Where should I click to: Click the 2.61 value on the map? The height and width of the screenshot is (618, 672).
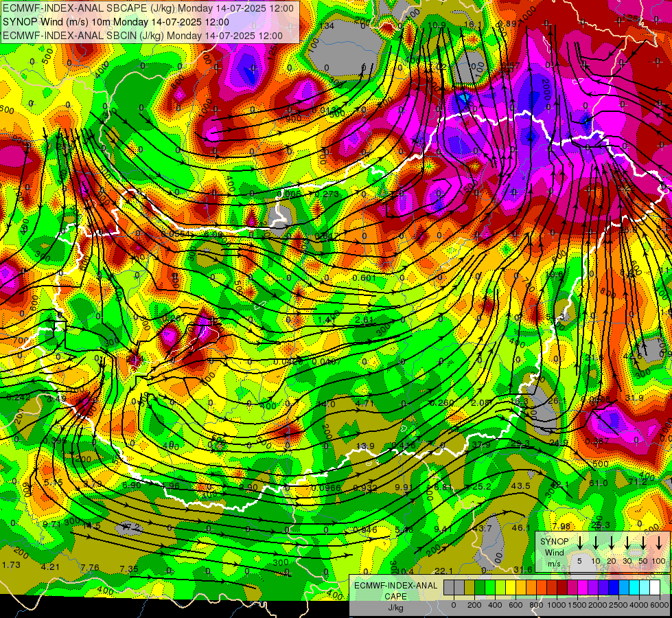(364, 320)
